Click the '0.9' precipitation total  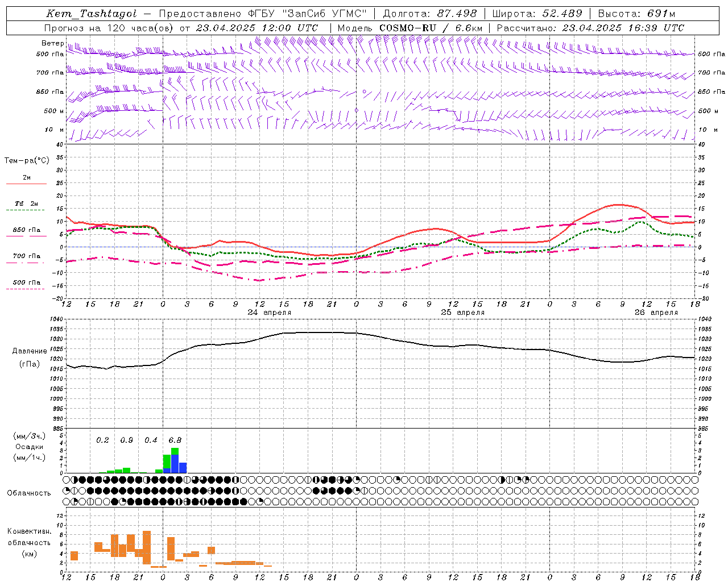126,440
